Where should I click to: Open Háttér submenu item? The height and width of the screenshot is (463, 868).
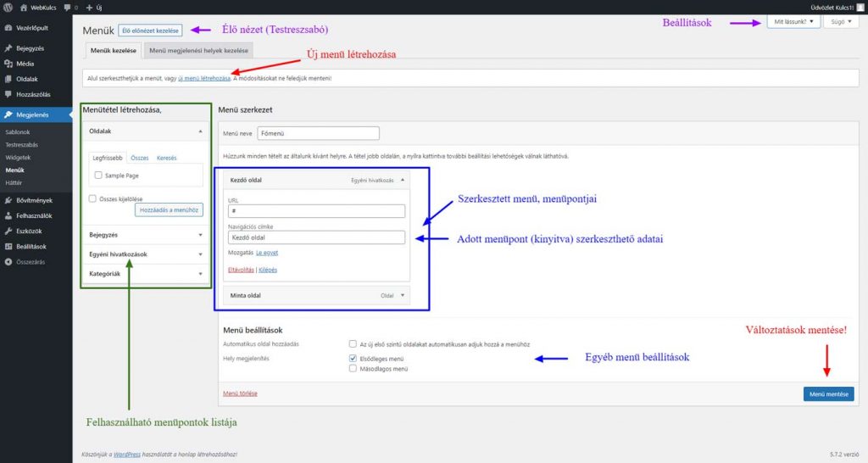[x=14, y=183]
